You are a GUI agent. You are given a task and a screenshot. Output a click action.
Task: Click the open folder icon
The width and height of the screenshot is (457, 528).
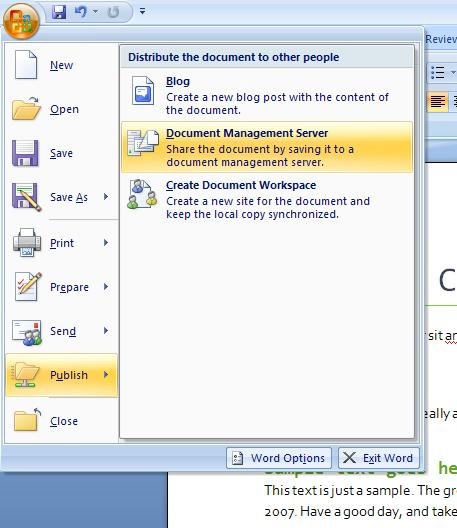click(x=26, y=109)
